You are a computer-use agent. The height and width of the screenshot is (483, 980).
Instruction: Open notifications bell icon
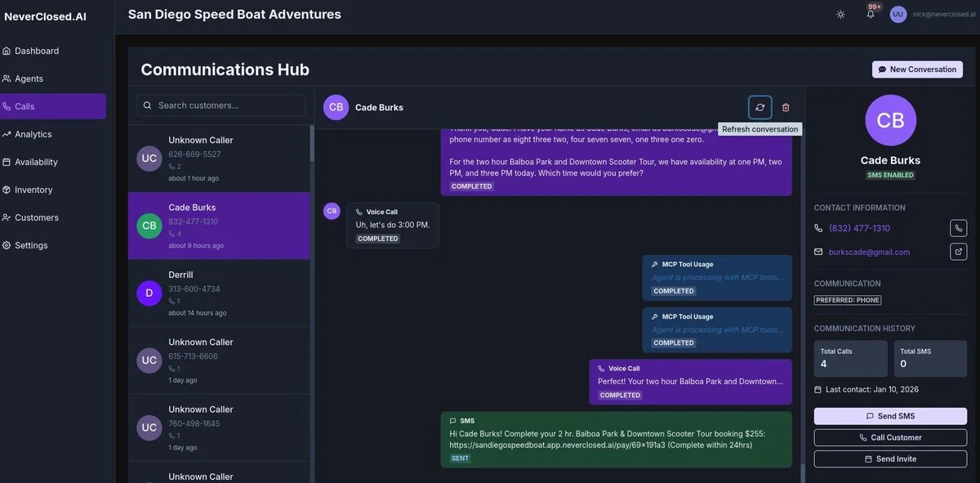(x=871, y=15)
